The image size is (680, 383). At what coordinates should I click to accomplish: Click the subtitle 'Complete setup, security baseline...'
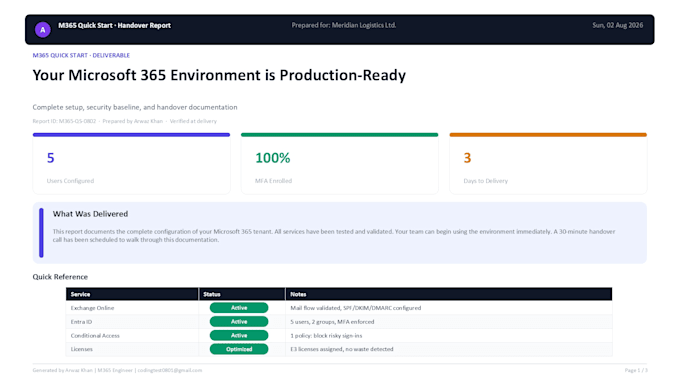(135, 107)
